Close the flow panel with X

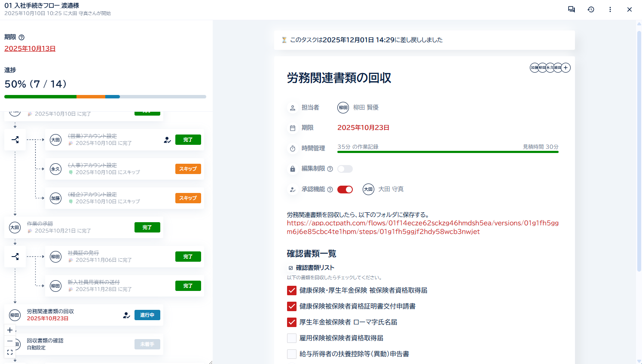click(630, 9)
